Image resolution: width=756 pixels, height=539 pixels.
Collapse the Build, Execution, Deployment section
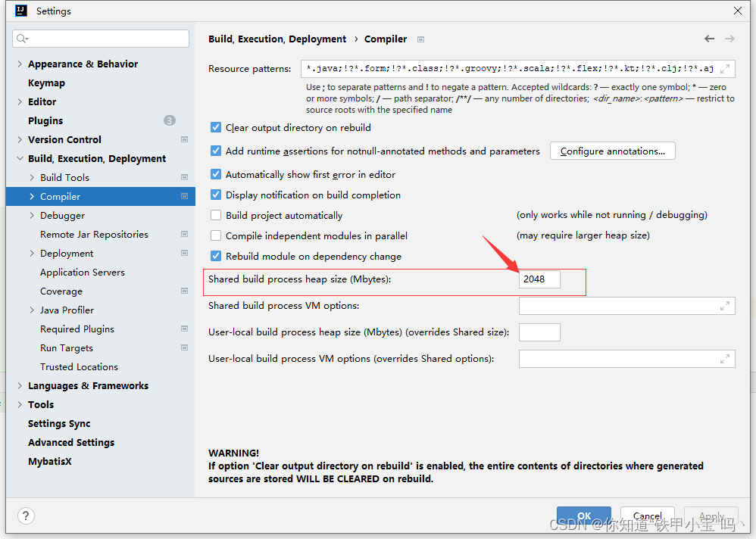(20, 158)
